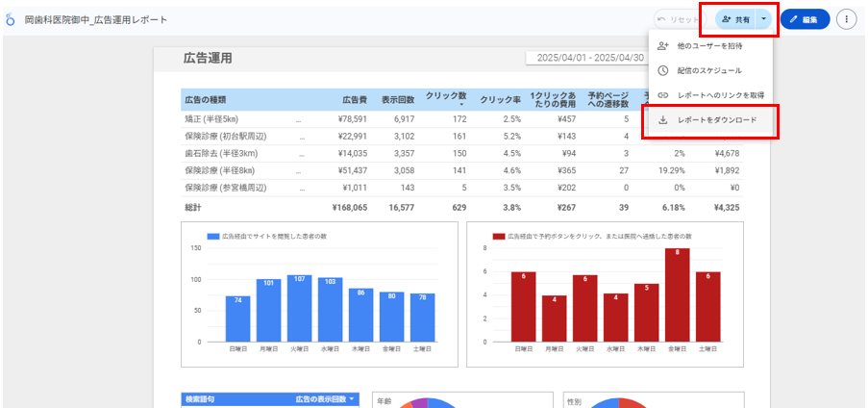Viewport: 868px width, 408px height.
Task: Click the 広告費 column header
Action: click(355, 99)
